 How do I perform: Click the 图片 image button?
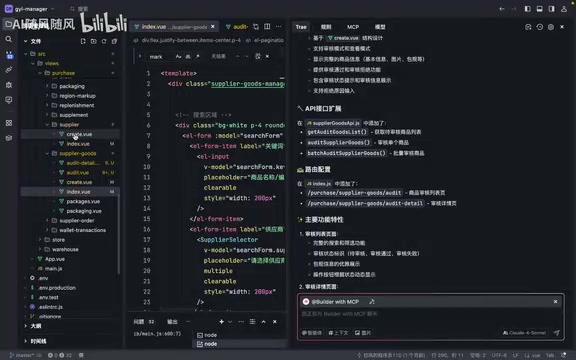click(x=363, y=333)
